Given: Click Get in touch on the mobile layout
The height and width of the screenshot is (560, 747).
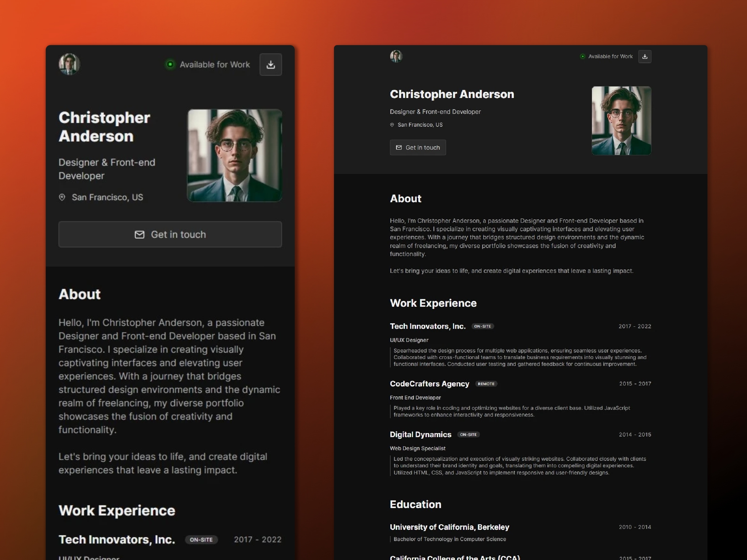Looking at the screenshot, I should (170, 234).
